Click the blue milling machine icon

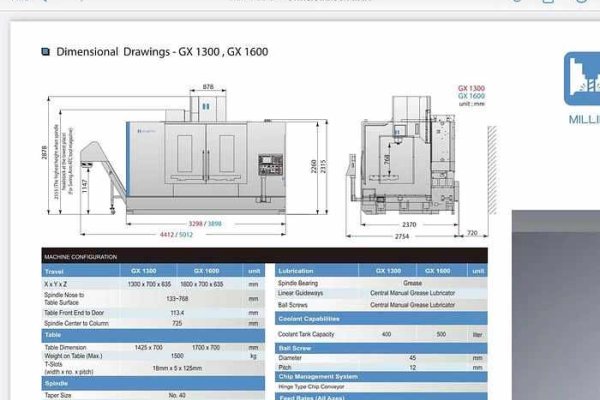point(582,79)
